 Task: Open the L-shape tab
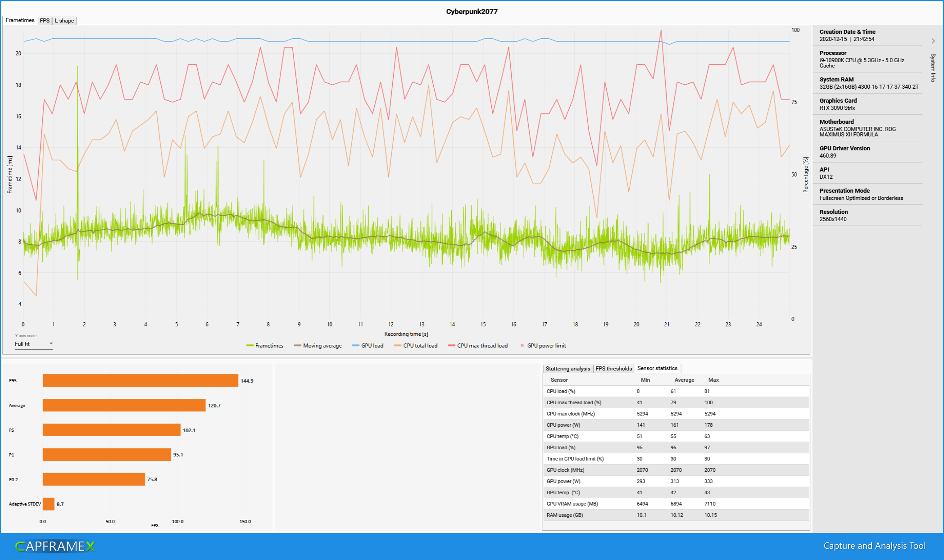[x=64, y=21]
